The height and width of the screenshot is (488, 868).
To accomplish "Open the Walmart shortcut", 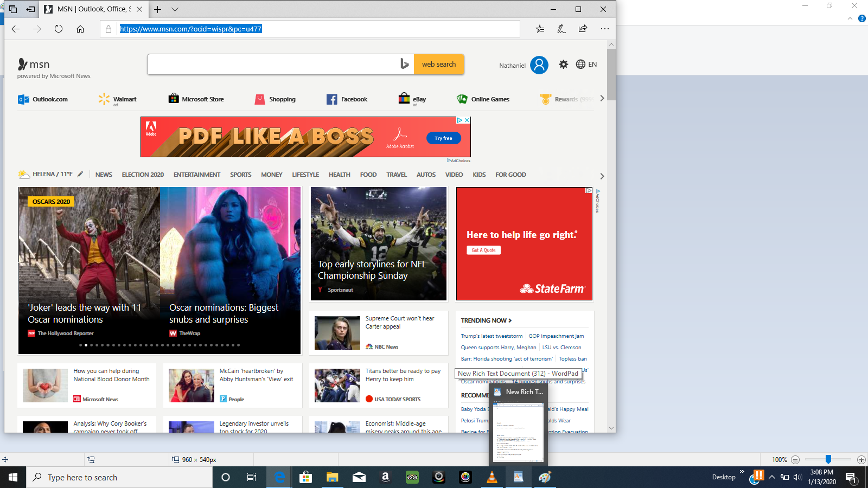I will [117, 99].
